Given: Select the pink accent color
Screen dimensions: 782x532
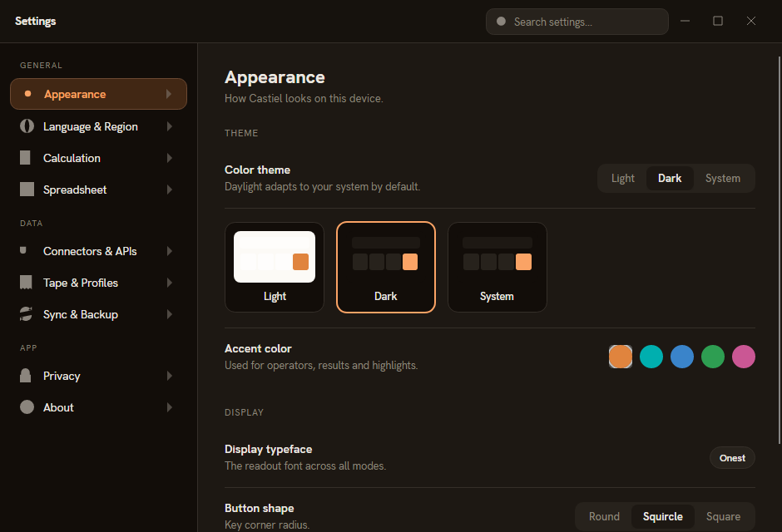Looking at the screenshot, I should tap(744, 357).
